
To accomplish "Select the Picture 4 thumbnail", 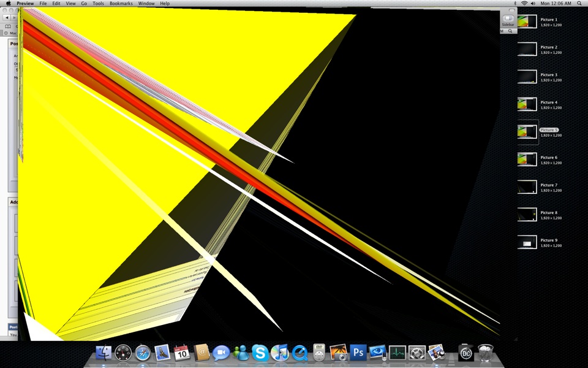I will (x=527, y=104).
